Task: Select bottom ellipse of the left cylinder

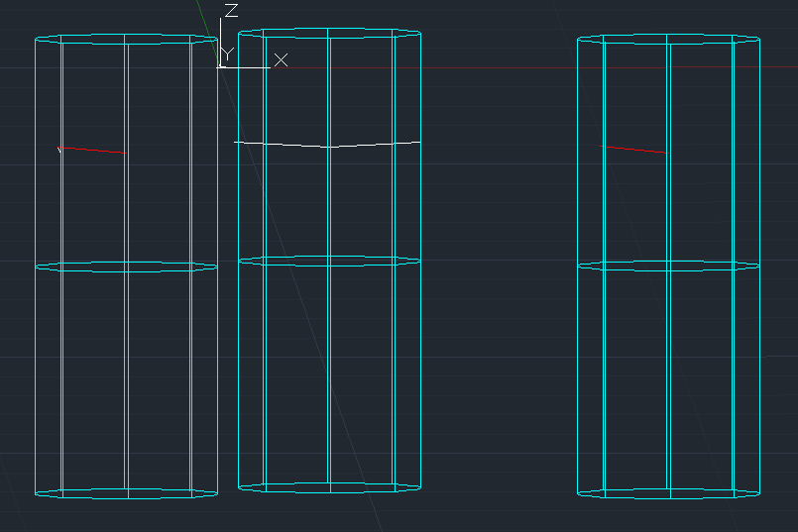Action: (126, 493)
